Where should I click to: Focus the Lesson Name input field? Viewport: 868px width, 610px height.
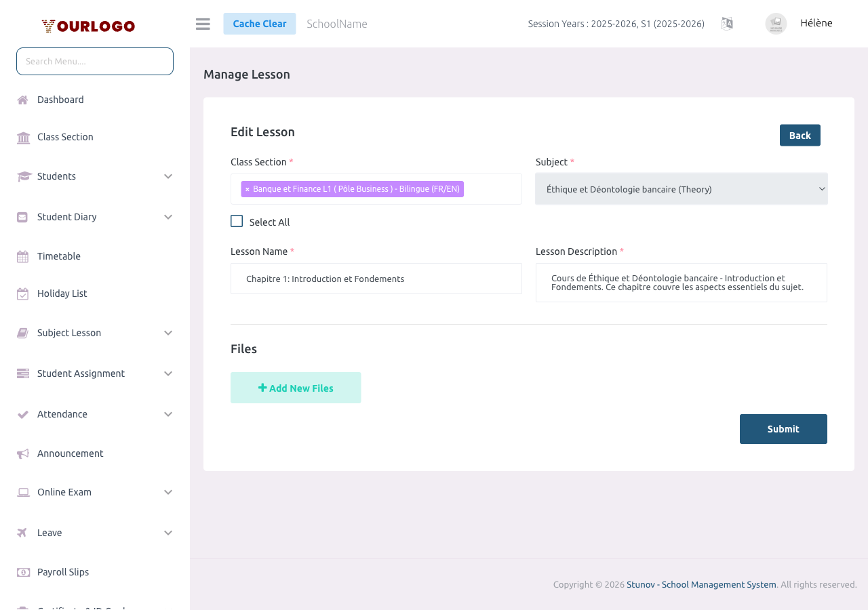[x=376, y=279]
